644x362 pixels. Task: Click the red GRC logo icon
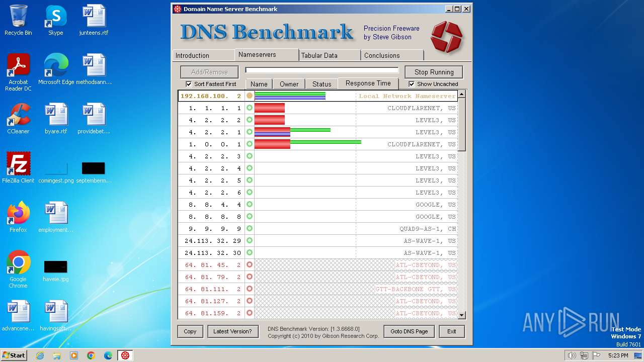[x=446, y=37]
